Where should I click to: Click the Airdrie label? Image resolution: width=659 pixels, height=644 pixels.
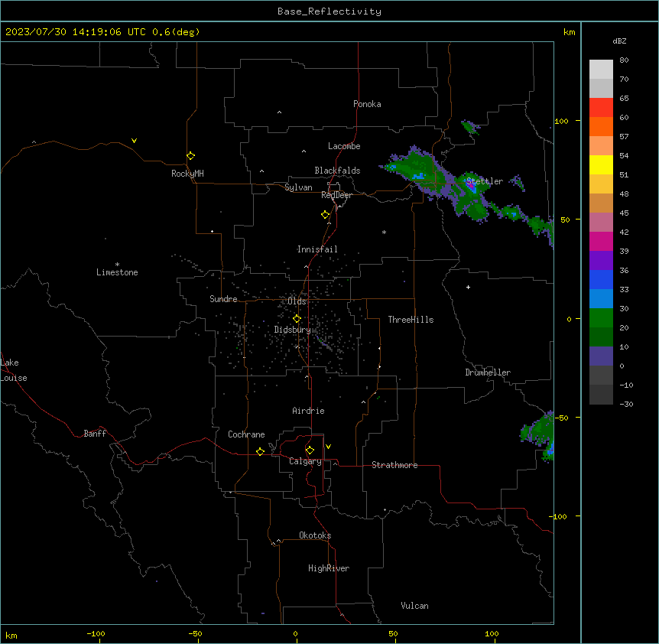point(308,411)
